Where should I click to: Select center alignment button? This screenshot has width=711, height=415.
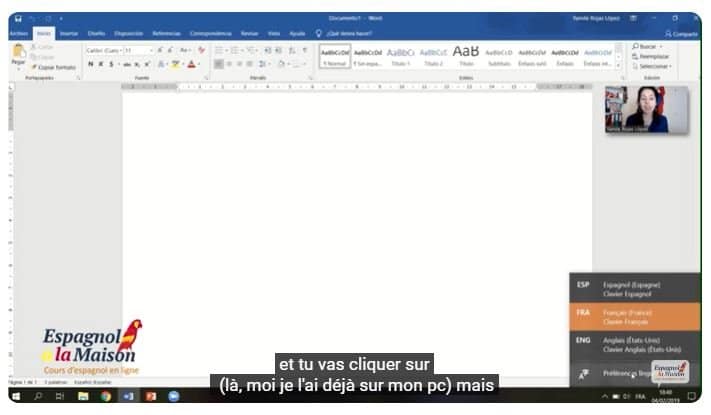point(229,64)
